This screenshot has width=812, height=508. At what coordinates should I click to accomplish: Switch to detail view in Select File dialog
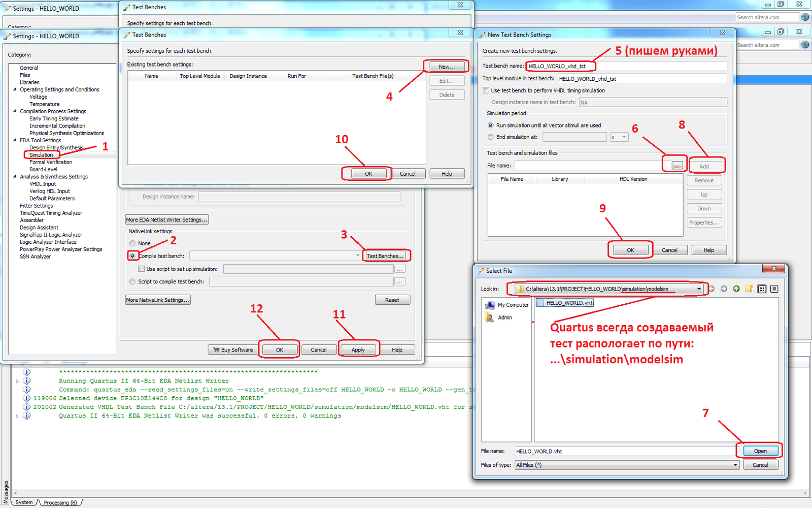(x=774, y=289)
